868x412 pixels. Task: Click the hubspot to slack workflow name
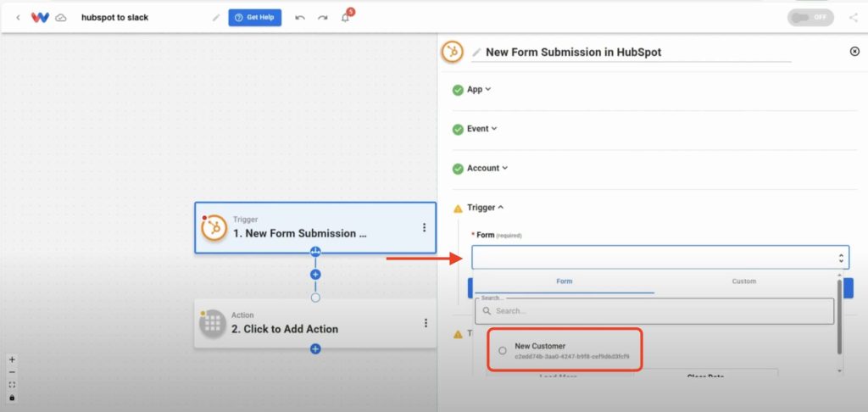click(115, 18)
